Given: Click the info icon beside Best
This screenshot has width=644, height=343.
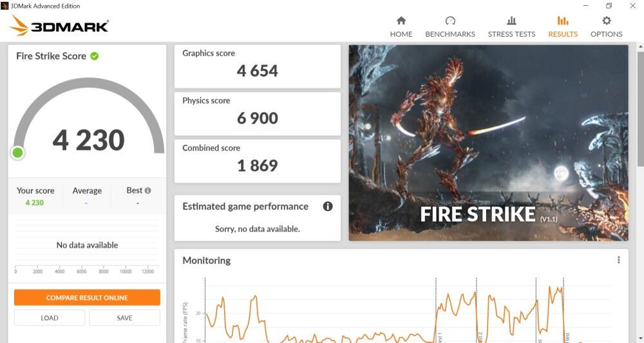Looking at the screenshot, I should point(148,190).
